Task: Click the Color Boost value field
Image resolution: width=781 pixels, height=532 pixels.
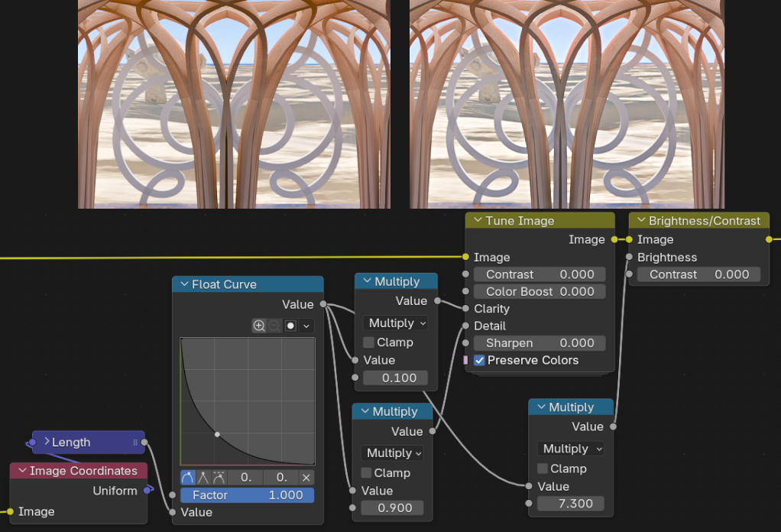Action: coord(540,291)
